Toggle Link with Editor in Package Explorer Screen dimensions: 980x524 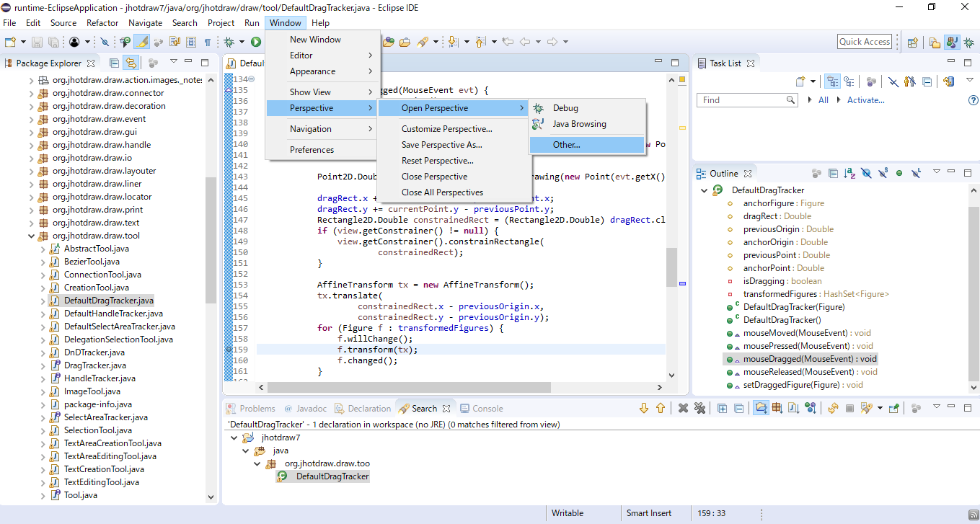[x=131, y=63]
